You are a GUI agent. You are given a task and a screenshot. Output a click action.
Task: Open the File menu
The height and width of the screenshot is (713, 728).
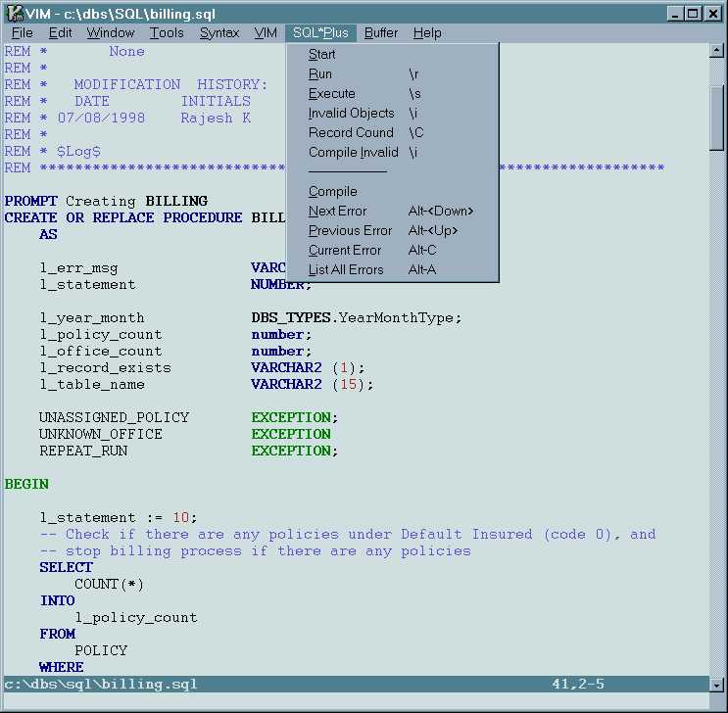[22, 32]
